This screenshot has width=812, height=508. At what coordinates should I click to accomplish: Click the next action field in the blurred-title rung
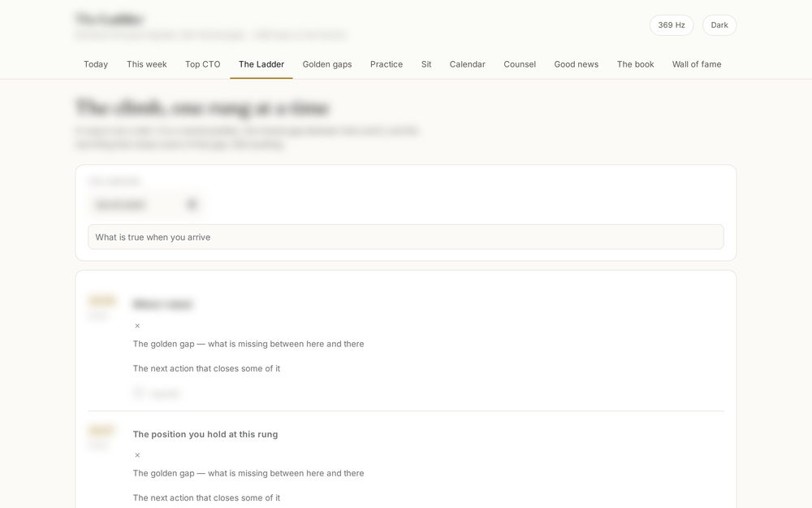428,368
